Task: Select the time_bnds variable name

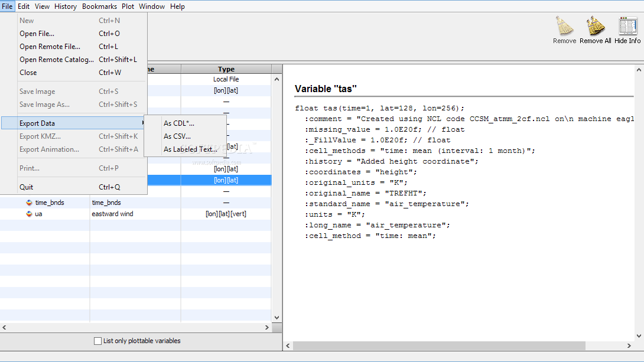Action: (49, 203)
